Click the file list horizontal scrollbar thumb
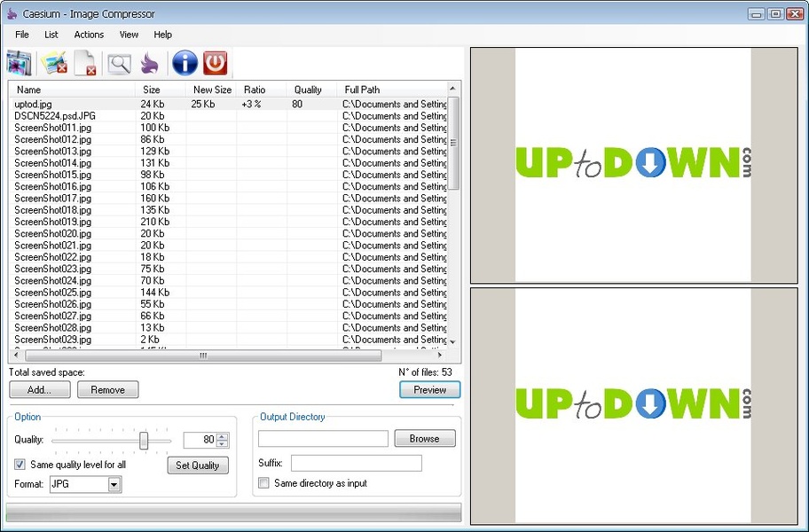The height and width of the screenshot is (532, 809). point(203,356)
